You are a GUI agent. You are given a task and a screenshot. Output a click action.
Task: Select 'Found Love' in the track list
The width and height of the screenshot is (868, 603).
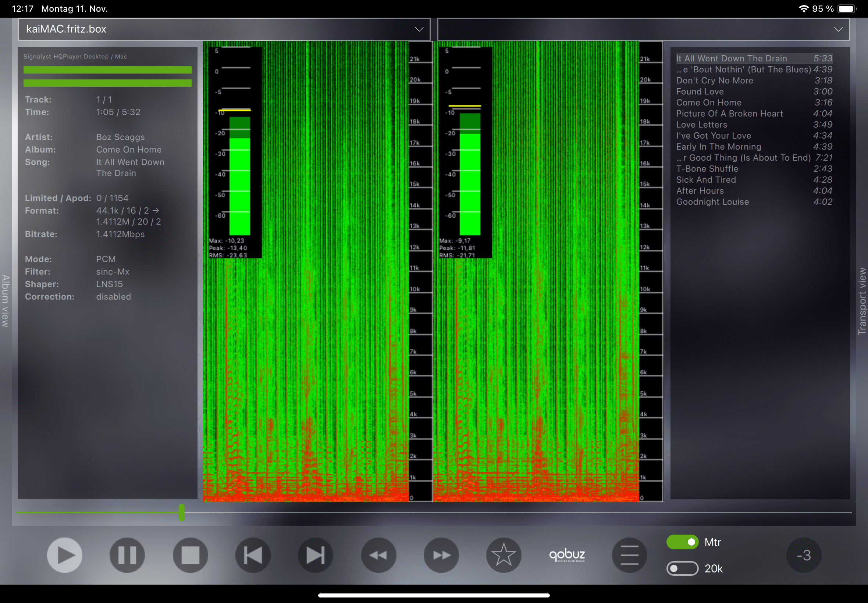point(754,92)
